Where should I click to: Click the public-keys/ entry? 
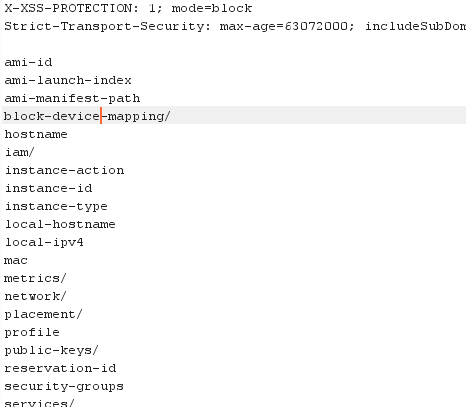[51, 350]
